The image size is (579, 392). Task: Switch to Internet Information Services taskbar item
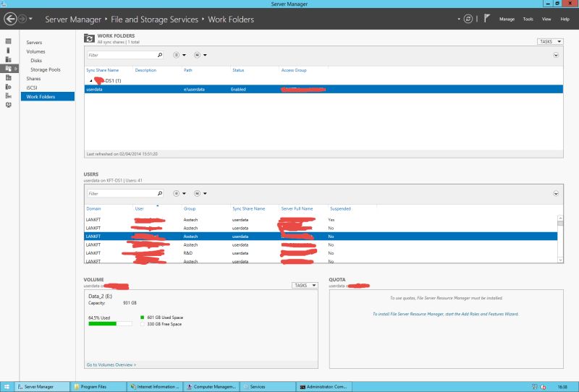point(154,386)
